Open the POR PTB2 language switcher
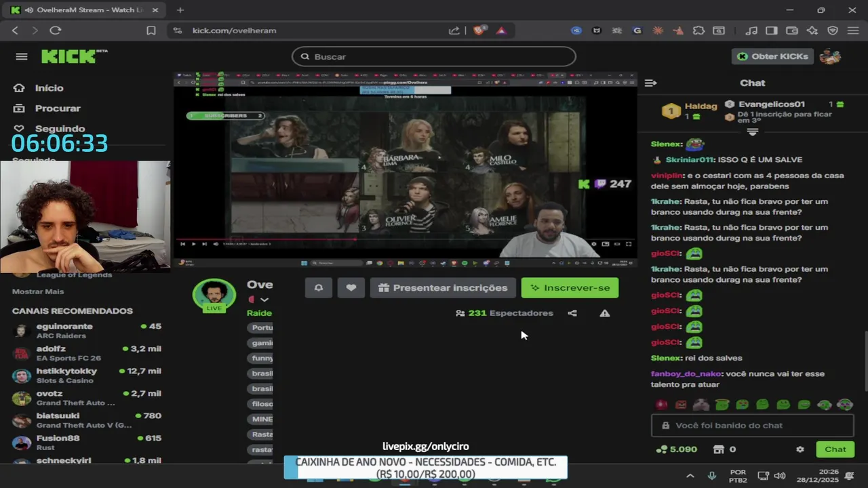 point(738,476)
